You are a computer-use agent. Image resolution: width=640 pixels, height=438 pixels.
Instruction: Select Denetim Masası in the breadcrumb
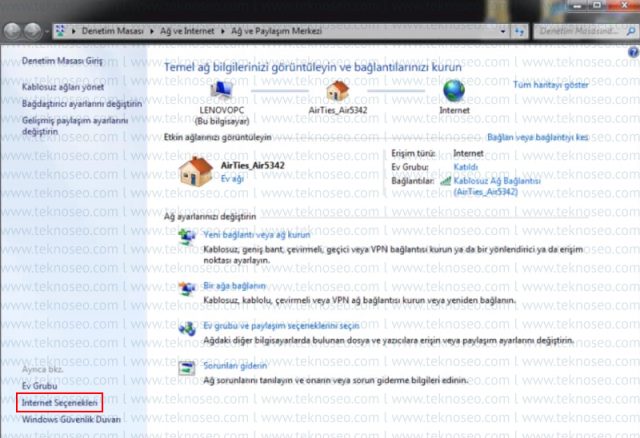112,31
